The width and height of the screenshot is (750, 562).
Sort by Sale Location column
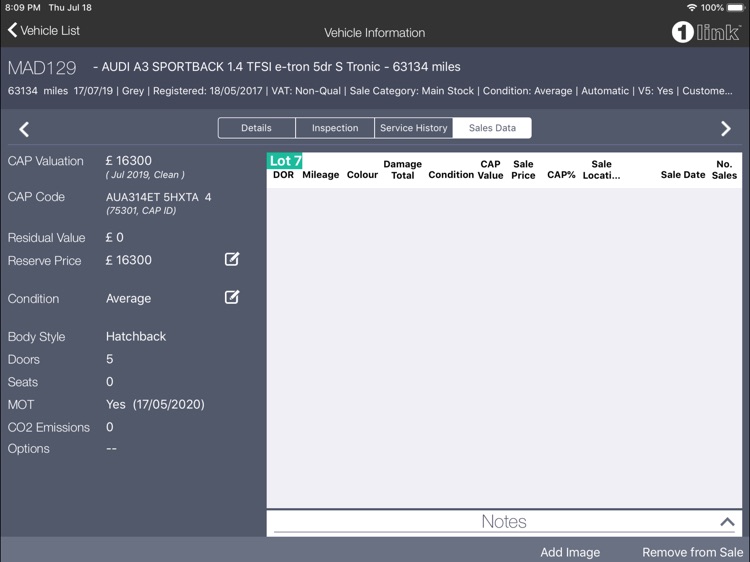pos(601,170)
